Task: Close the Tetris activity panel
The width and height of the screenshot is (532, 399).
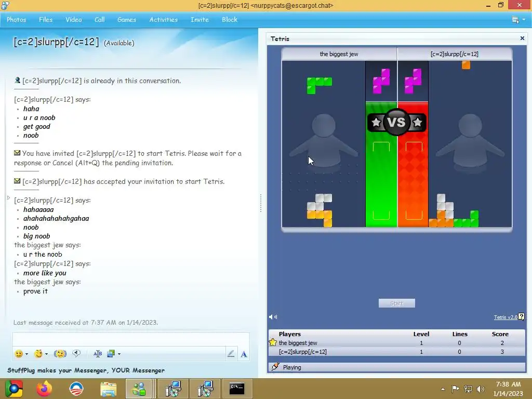Action: [x=522, y=38]
